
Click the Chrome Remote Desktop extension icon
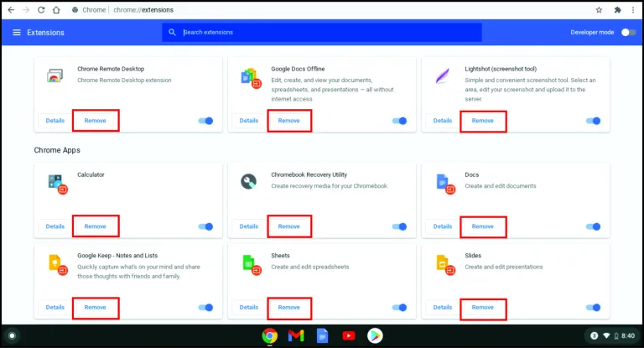[55, 76]
